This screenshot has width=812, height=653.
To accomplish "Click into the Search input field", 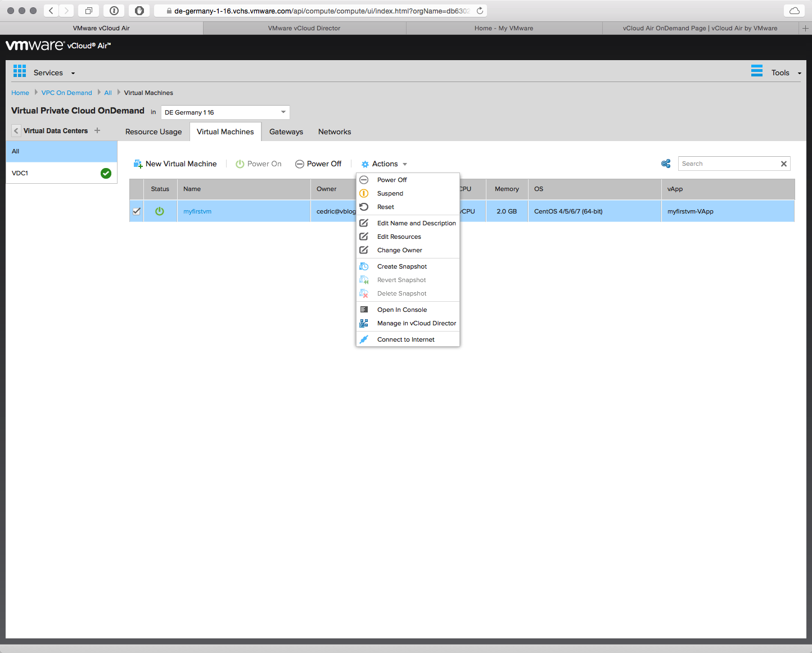I will point(728,164).
